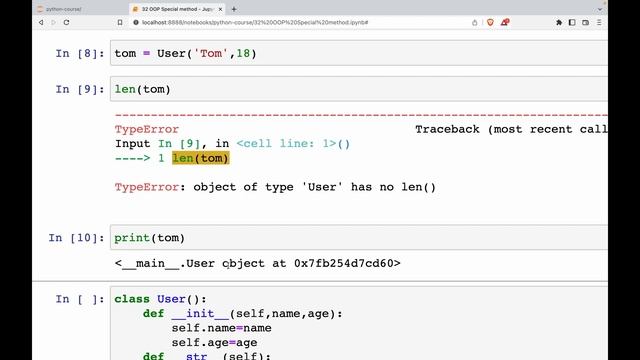640x360 pixels.
Task: Open a new browser tab
Action: (234, 9)
